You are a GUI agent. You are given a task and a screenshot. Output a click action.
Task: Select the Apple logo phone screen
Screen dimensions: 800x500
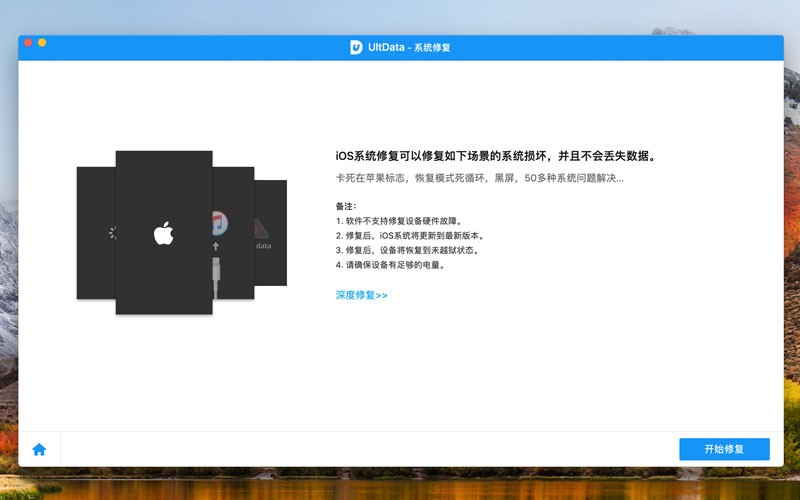164,233
